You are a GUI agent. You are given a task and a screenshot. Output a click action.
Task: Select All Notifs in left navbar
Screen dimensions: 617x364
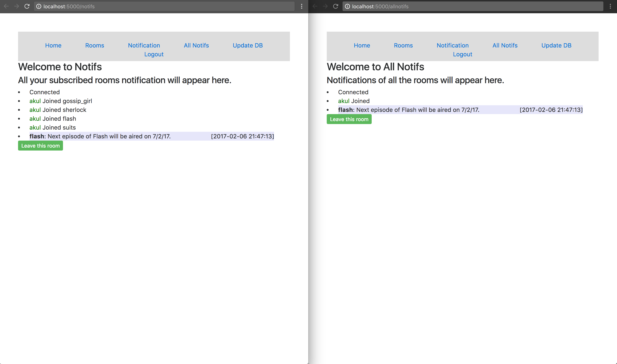[x=196, y=45]
